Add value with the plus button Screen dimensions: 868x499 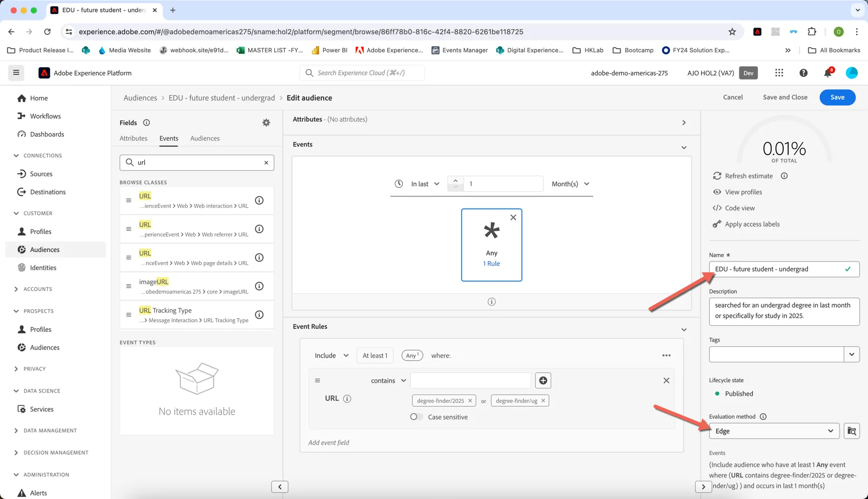pyautogui.click(x=543, y=381)
